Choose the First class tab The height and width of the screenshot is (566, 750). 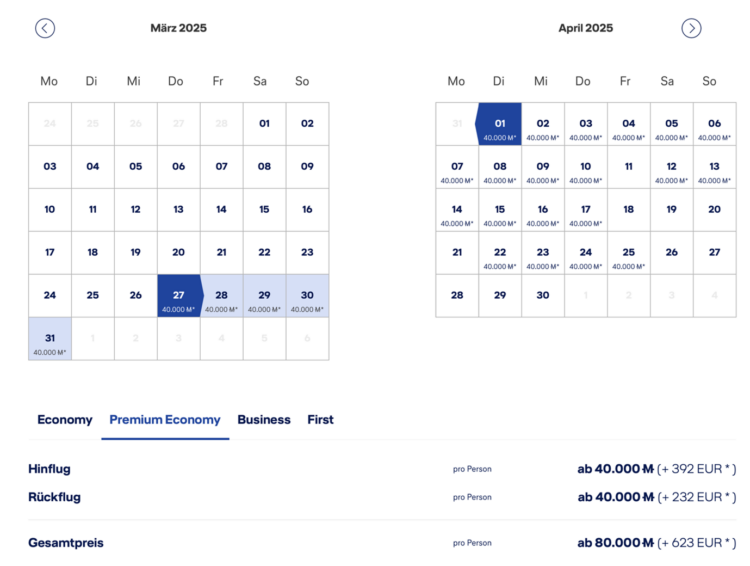click(320, 420)
